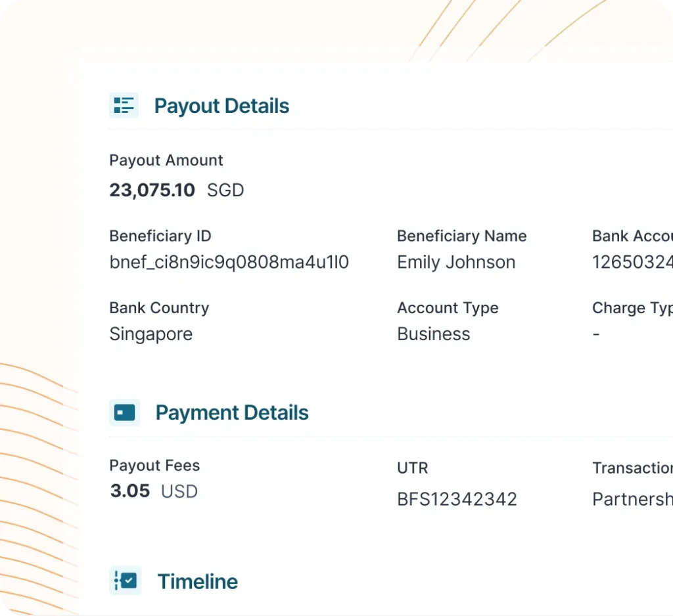Image resolution: width=673 pixels, height=616 pixels.
Task: Open the Timeline section heading
Action: click(x=197, y=581)
